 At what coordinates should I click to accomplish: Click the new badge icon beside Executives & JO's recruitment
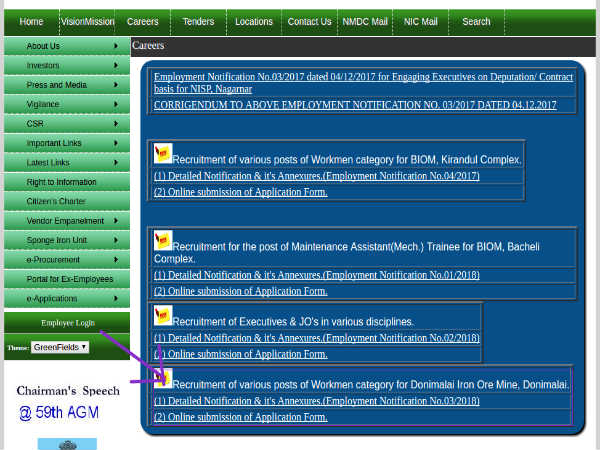pyautogui.click(x=163, y=315)
